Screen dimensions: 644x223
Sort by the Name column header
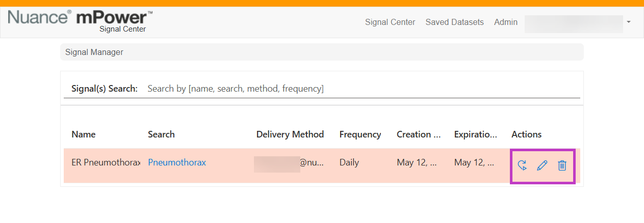[84, 134]
